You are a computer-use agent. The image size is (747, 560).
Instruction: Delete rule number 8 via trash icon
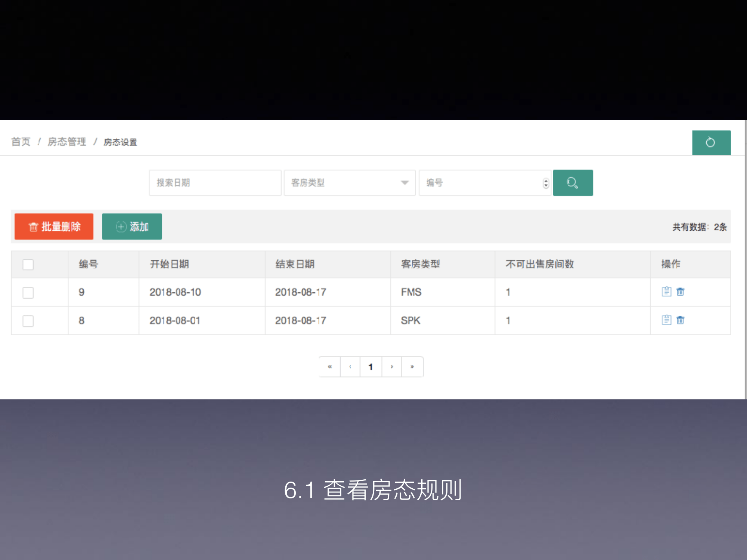point(680,320)
